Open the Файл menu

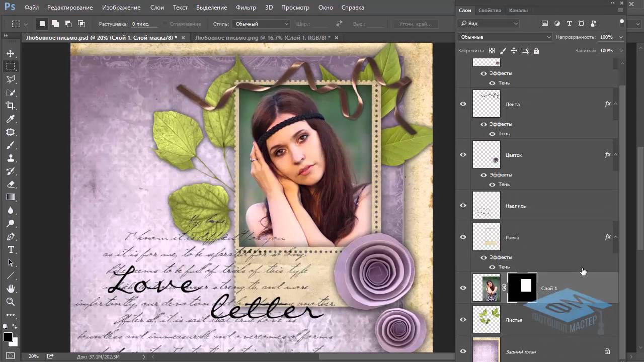click(32, 8)
